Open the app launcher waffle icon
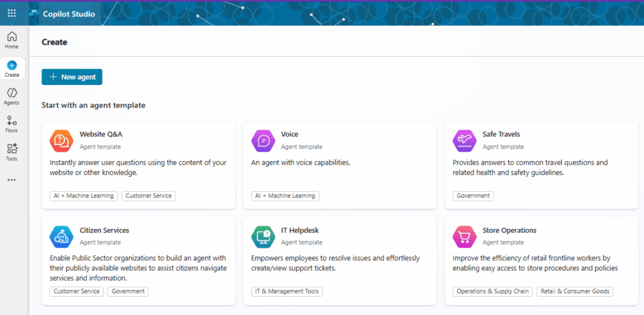Viewport: 644px width, 315px height. click(x=12, y=14)
